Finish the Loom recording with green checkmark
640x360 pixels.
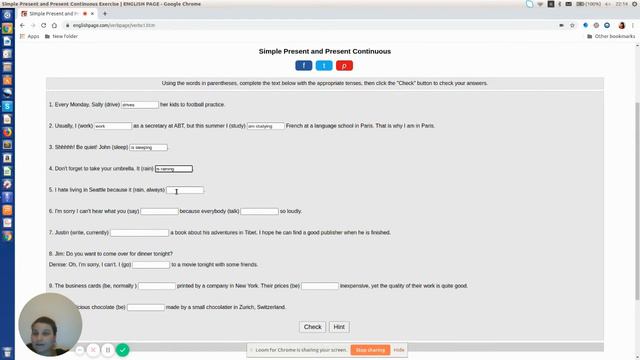coord(122,350)
